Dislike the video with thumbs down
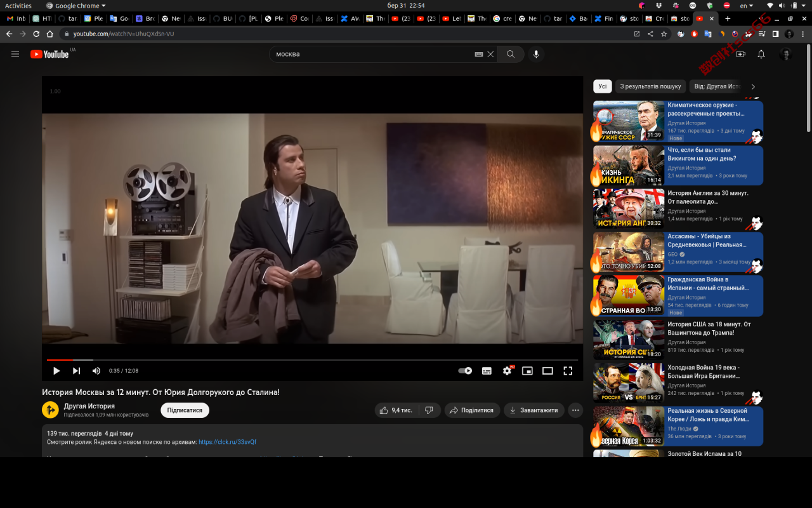The width and height of the screenshot is (812, 508). [429, 410]
